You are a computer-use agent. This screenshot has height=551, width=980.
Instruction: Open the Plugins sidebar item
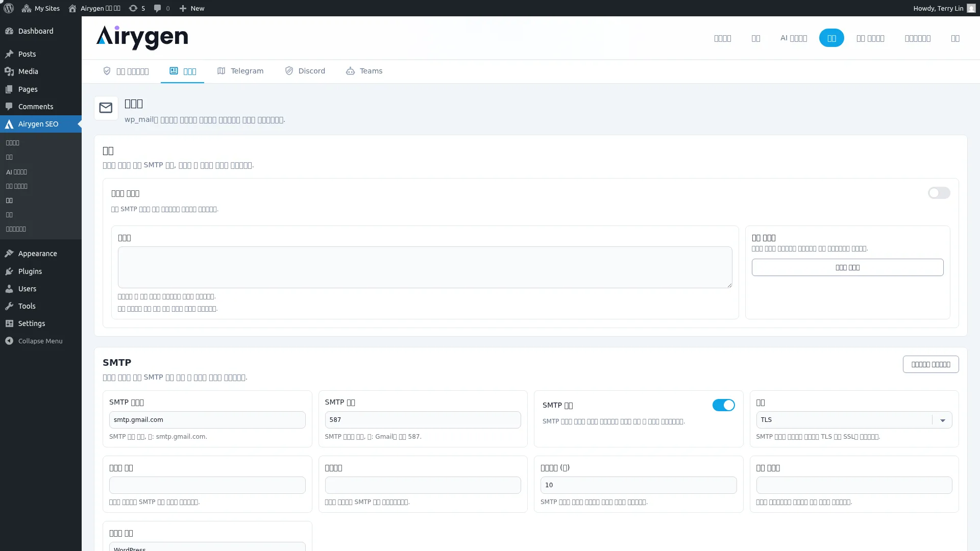[x=30, y=271]
